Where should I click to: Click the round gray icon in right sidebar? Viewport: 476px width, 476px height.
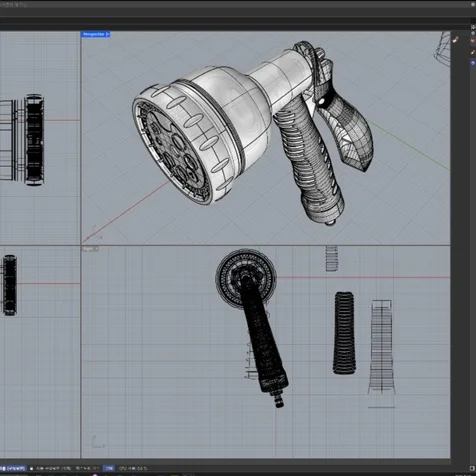[x=473, y=33]
